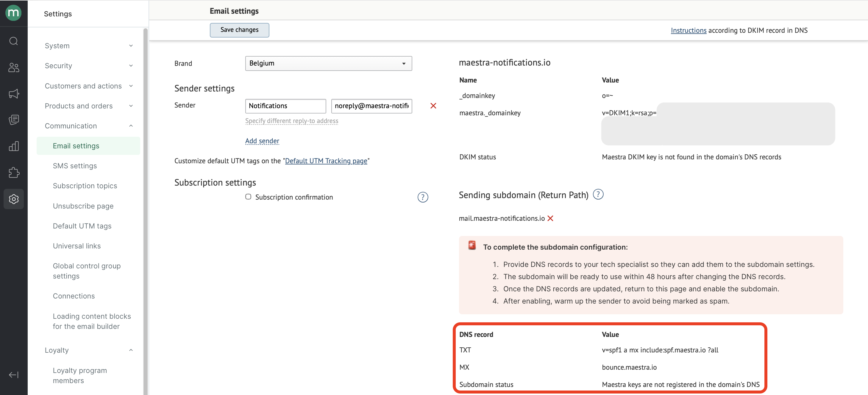Expand the Security settings section

click(x=89, y=66)
